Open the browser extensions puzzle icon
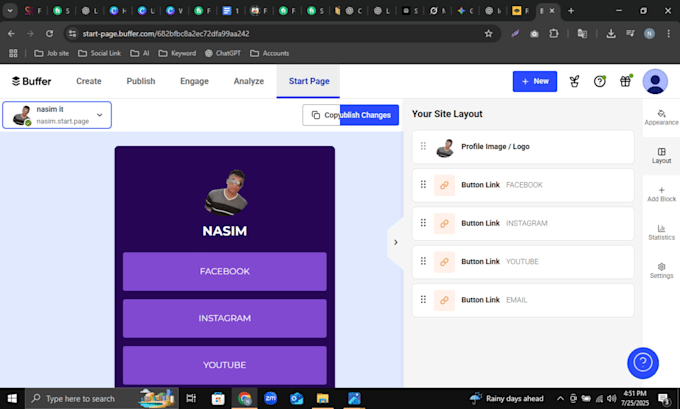The image size is (680, 409). 553,33
